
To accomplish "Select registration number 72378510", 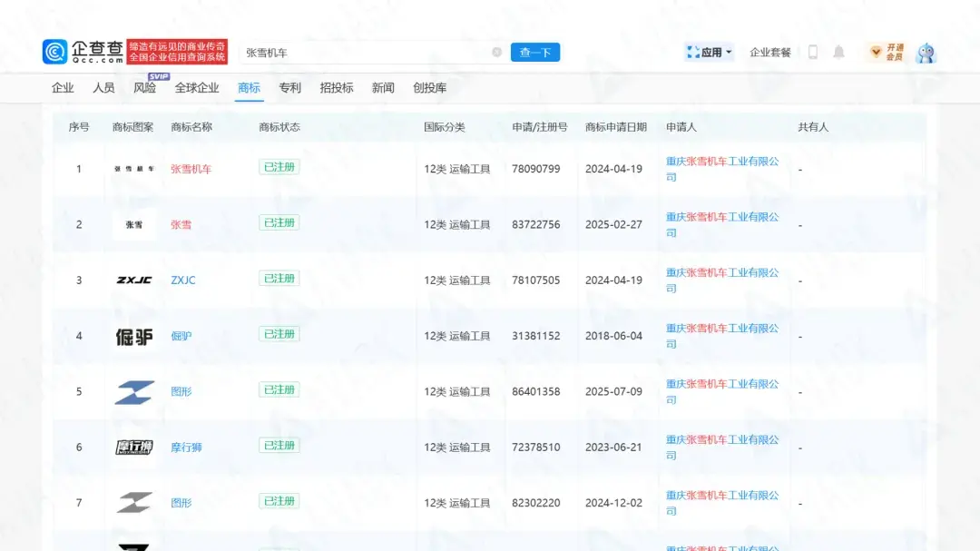I will click(x=535, y=448).
